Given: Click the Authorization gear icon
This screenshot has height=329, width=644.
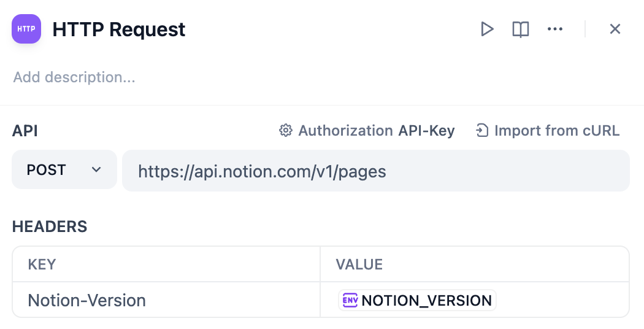Looking at the screenshot, I should pyautogui.click(x=285, y=131).
